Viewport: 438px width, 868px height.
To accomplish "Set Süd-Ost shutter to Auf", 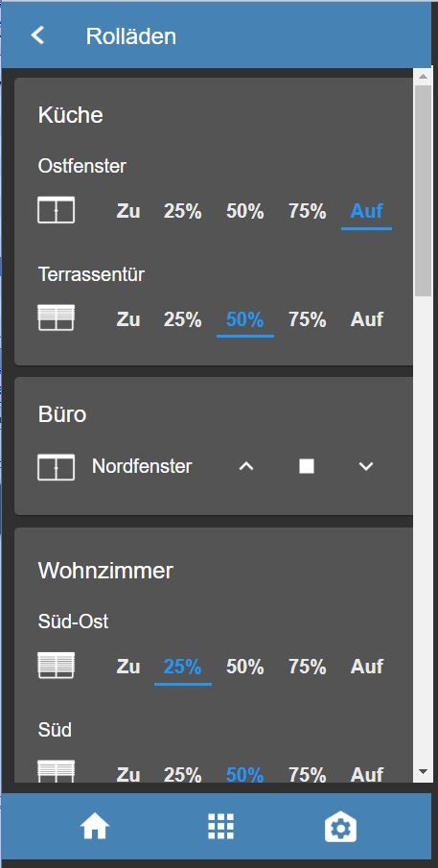I will (x=367, y=667).
